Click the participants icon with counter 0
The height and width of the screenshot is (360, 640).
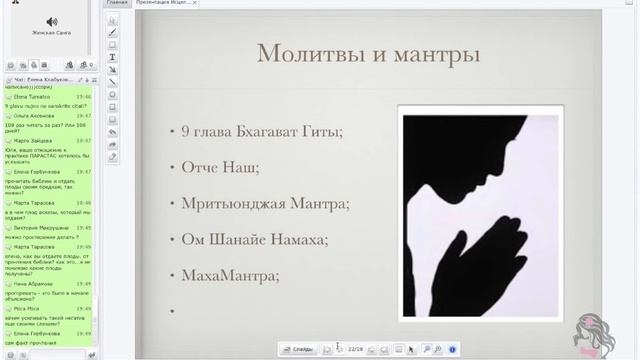[86, 65]
